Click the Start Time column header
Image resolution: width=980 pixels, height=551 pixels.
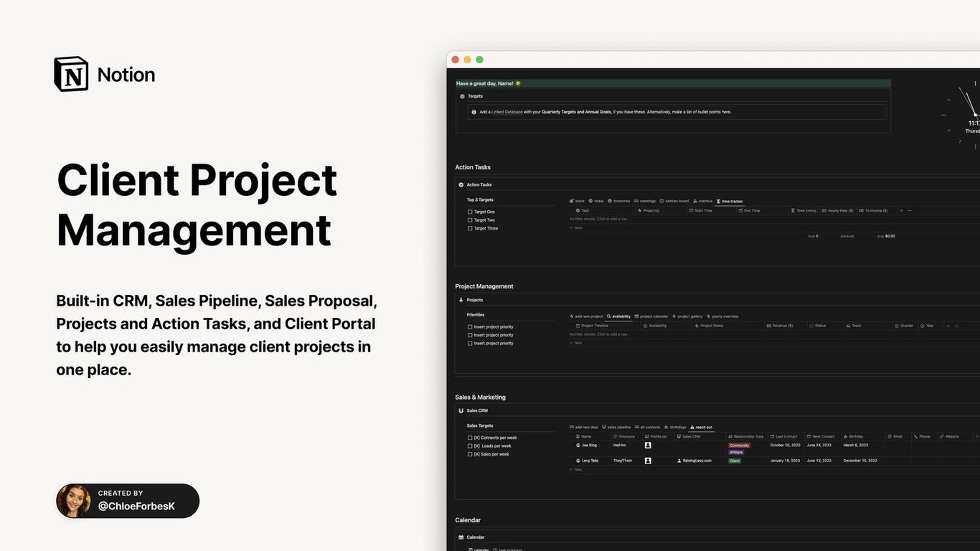point(700,210)
